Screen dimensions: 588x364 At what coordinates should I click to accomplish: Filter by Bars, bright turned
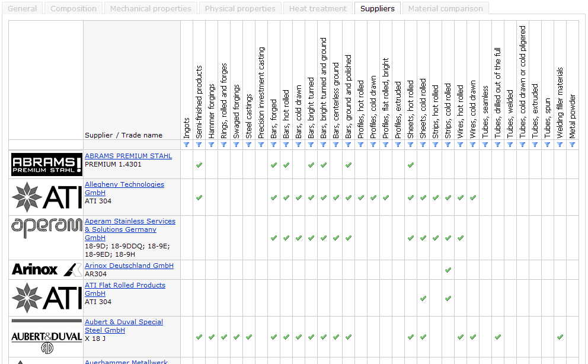[x=311, y=145]
